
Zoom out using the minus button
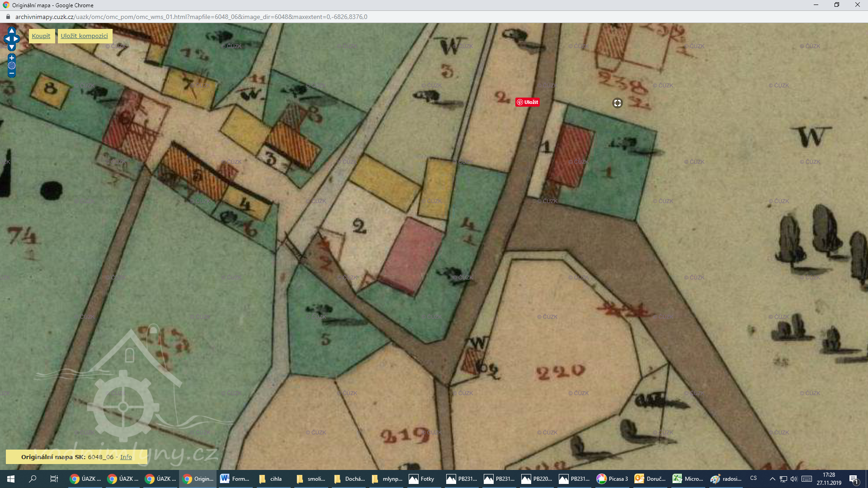click(12, 74)
